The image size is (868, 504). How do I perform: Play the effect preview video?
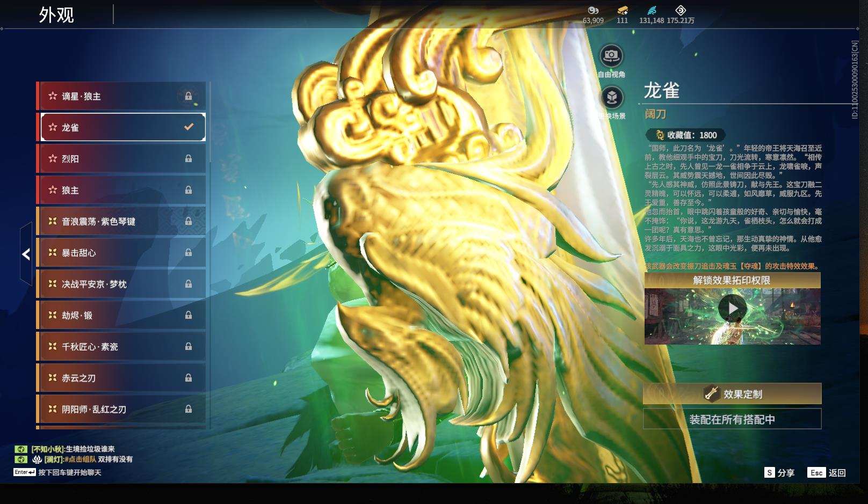(x=733, y=309)
